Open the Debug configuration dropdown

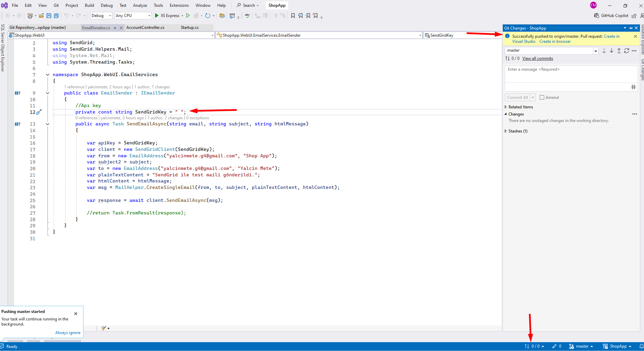point(110,16)
